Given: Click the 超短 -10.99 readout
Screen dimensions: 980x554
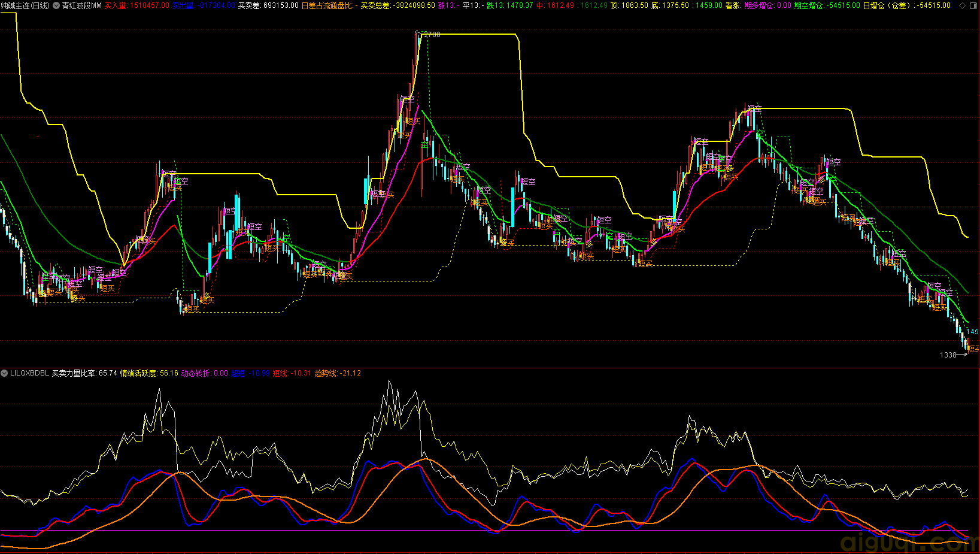Looking at the screenshot, I should point(250,373).
